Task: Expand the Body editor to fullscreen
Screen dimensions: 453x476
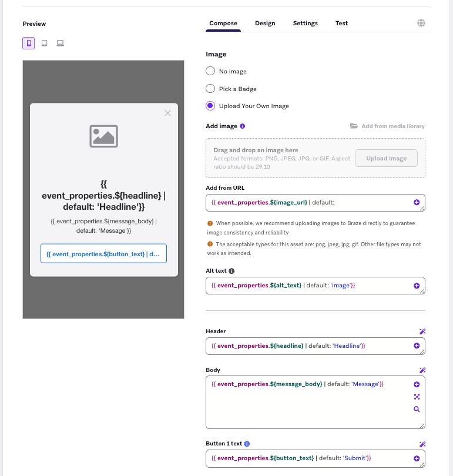Action: click(417, 397)
